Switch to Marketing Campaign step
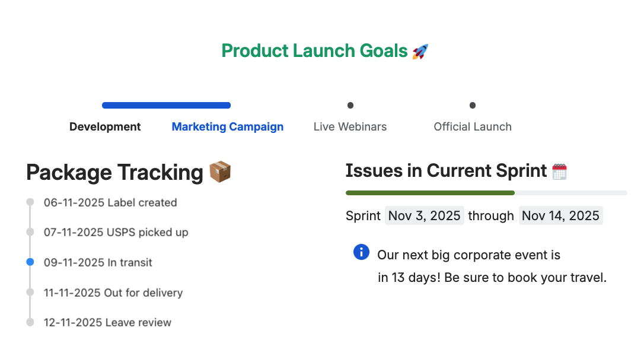Image resolution: width=644 pixels, height=362 pixels. pyautogui.click(x=228, y=126)
